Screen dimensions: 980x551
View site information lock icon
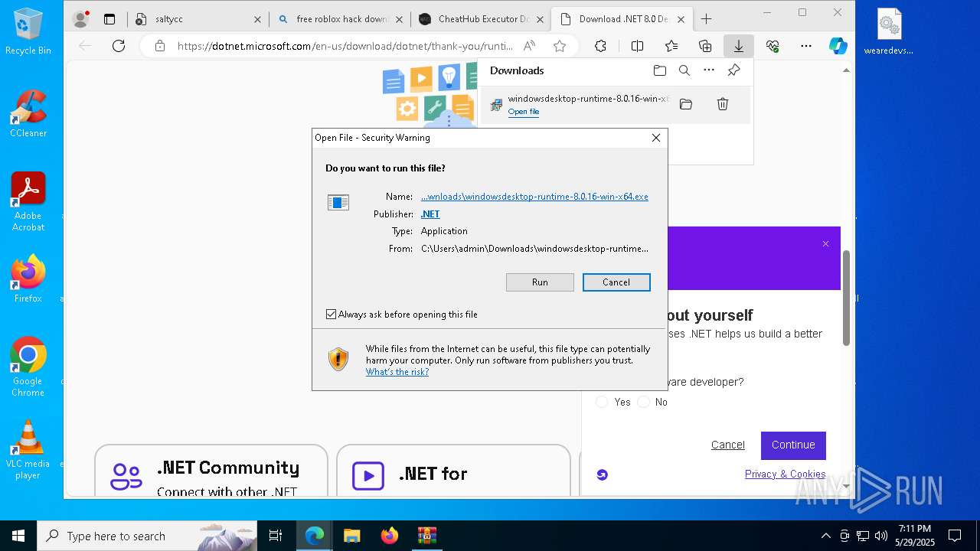(159, 46)
